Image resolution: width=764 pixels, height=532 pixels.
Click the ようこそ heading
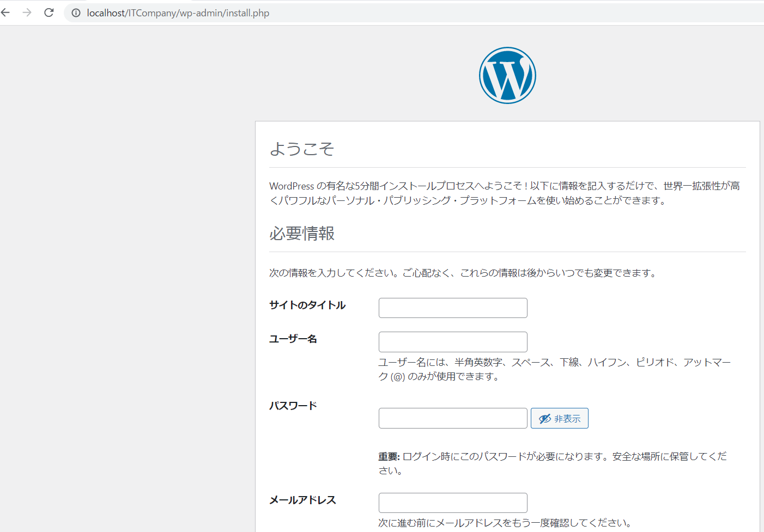click(302, 149)
